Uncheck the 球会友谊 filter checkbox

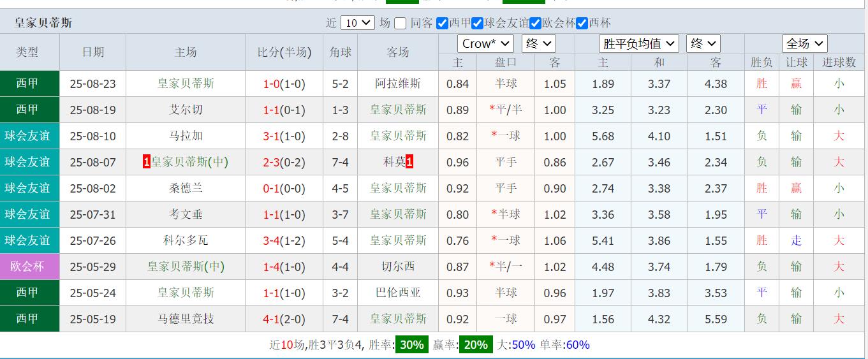pos(478,24)
